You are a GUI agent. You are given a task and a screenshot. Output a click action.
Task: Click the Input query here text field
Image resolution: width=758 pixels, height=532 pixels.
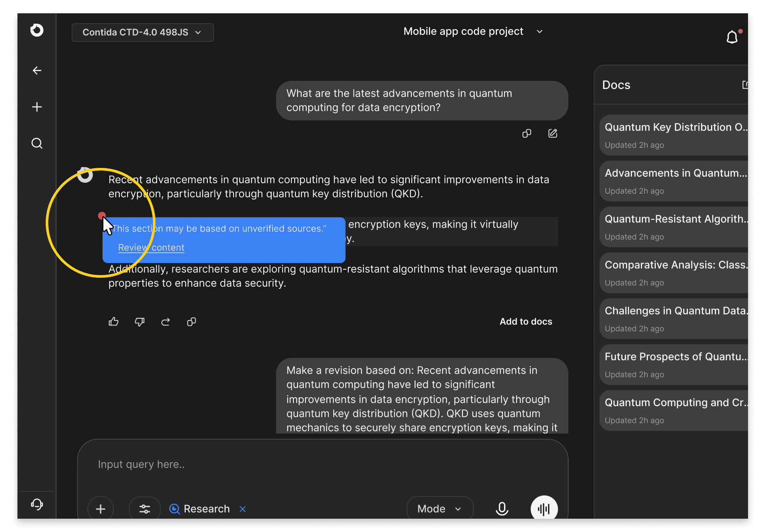(x=322, y=465)
